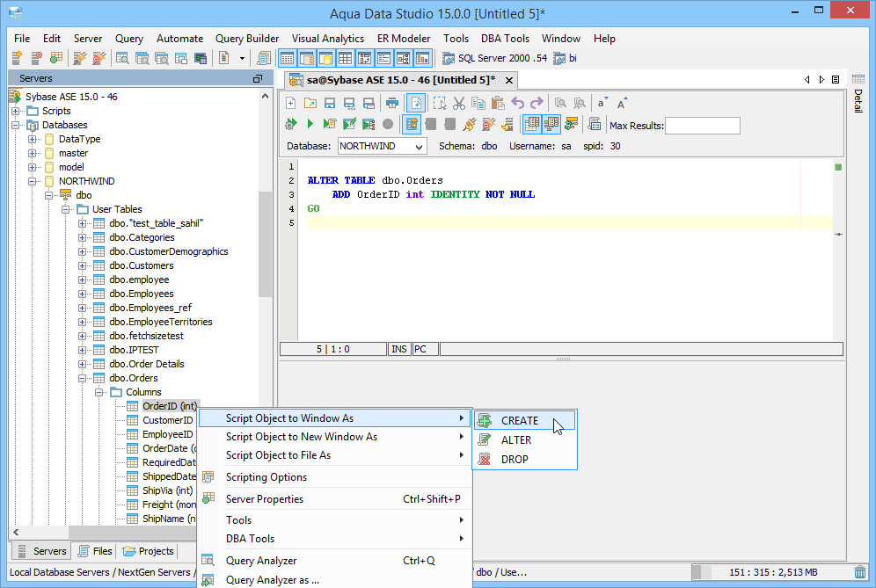
Task: Expand the dbo.Categories table node
Action: pos(82,237)
